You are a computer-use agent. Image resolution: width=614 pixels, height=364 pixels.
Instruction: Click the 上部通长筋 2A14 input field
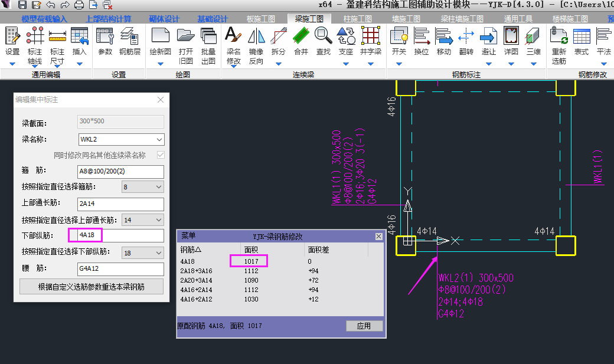pos(120,204)
